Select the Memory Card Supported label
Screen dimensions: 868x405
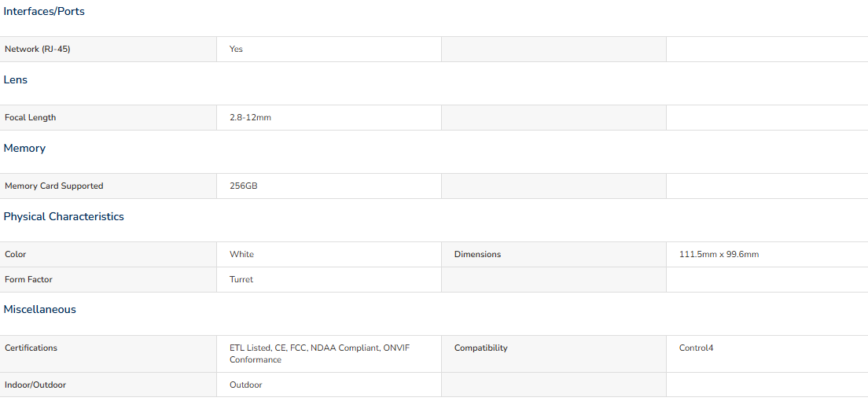pyautogui.click(x=53, y=186)
